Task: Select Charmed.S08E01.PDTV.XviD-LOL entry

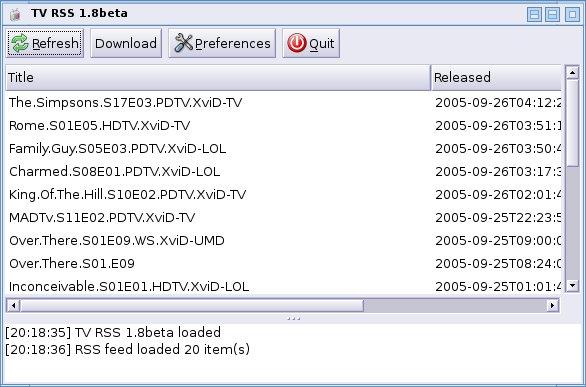Action: (114, 171)
